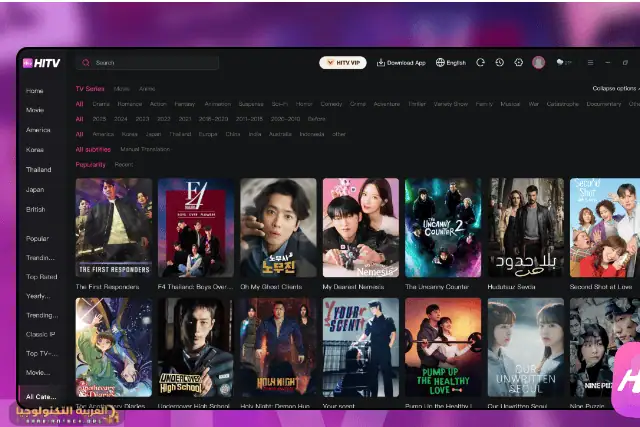The image size is (640, 427).
Task: Filter by region China
Action: 233,134
